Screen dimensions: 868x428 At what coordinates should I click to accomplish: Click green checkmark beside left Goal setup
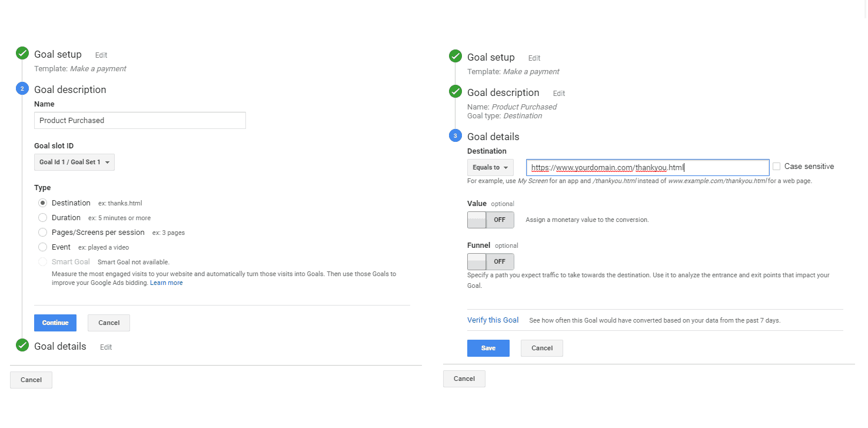22,54
